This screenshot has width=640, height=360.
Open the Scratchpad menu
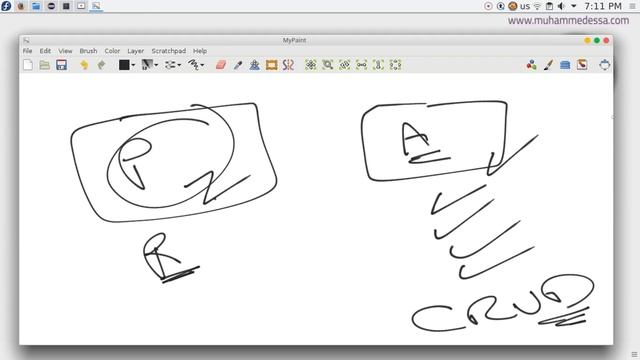click(169, 51)
